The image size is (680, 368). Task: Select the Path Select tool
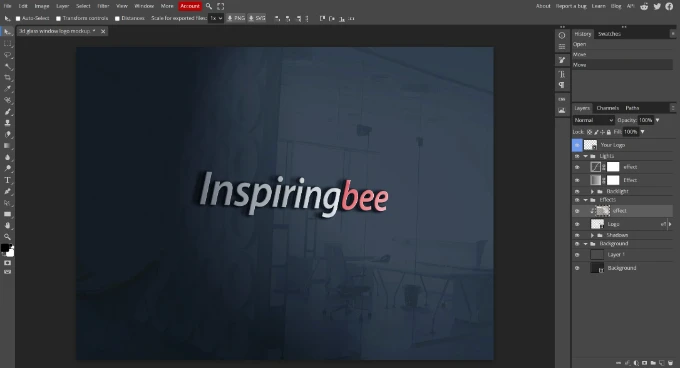(7, 203)
